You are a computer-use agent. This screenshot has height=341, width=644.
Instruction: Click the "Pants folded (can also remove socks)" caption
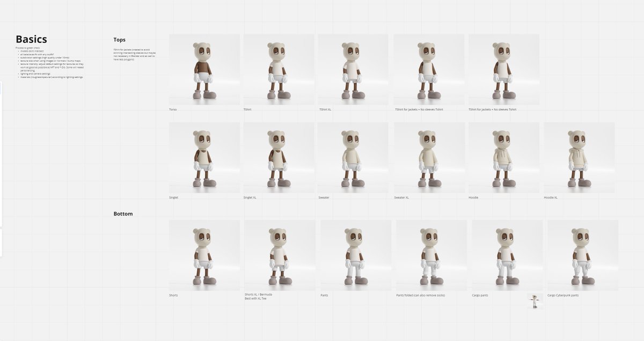point(421,295)
